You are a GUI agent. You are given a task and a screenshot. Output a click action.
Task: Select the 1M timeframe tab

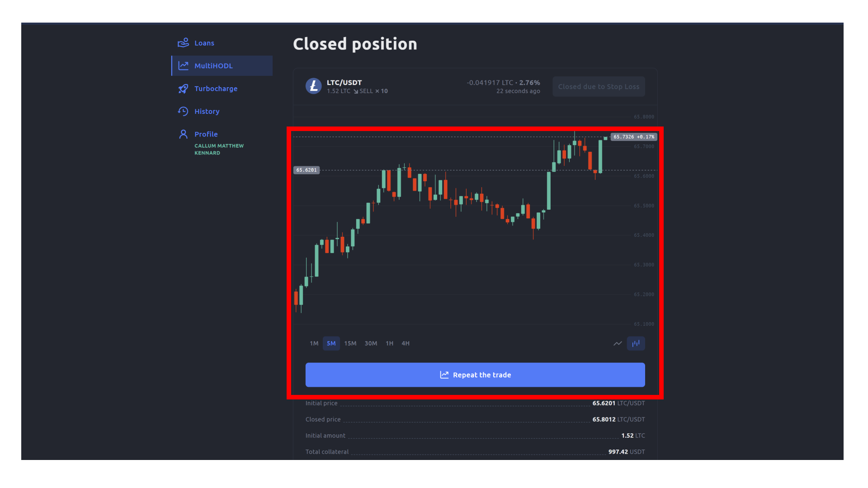point(314,343)
